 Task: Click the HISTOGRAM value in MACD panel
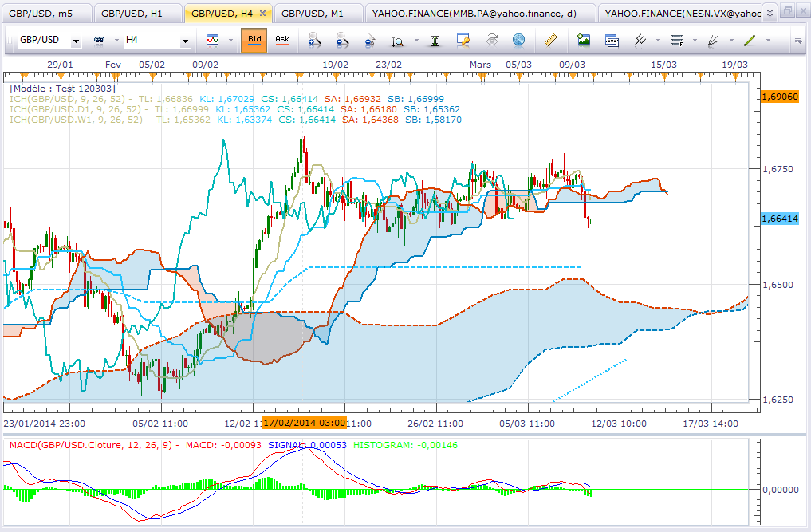point(405,445)
